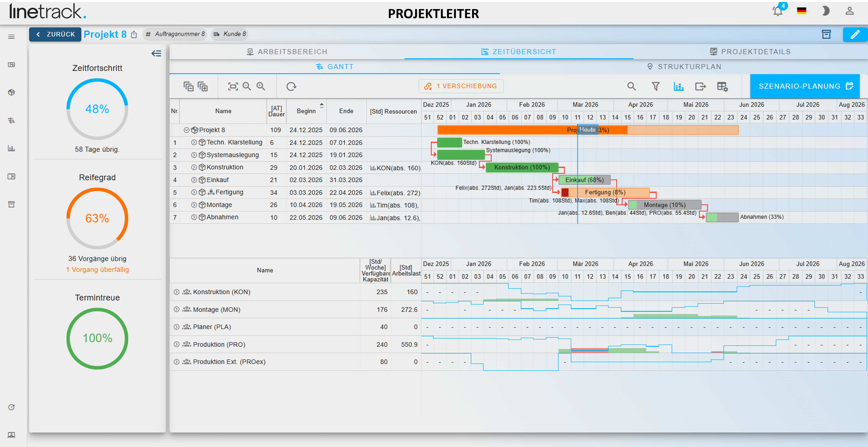Click the blue edit pencil button
868x447 pixels.
click(x=855, y=34)
